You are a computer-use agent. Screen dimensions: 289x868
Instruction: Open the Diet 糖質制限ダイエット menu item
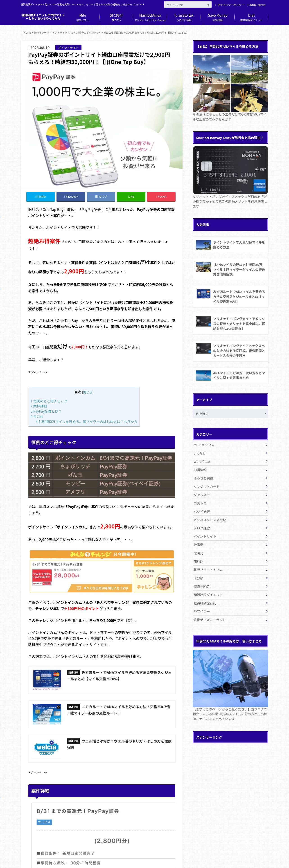[x=251, y=18]
